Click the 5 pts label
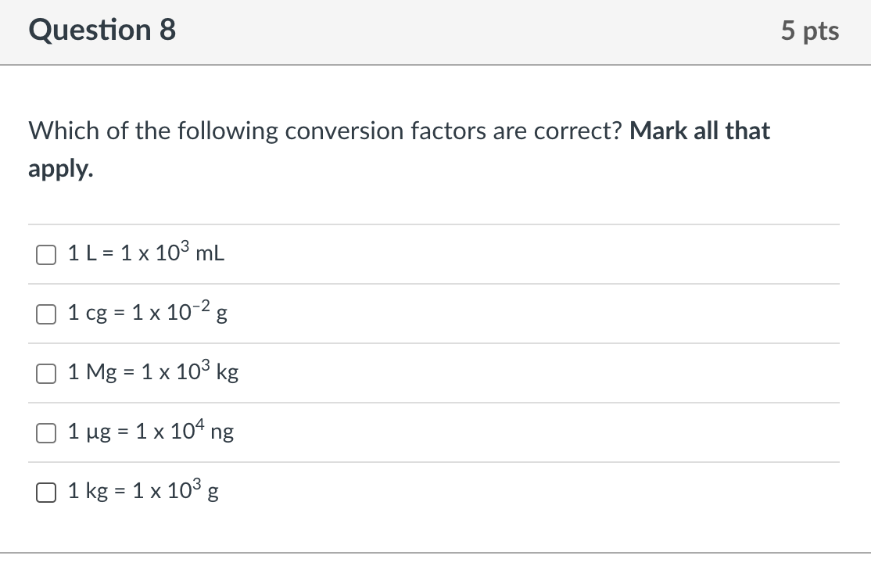The image size is (871, 588). point(811,30)
